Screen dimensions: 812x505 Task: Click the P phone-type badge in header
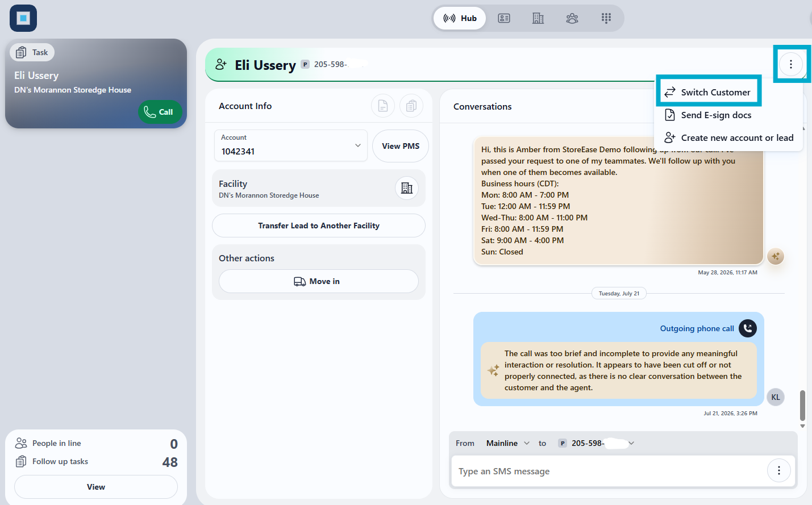(305, 64)
